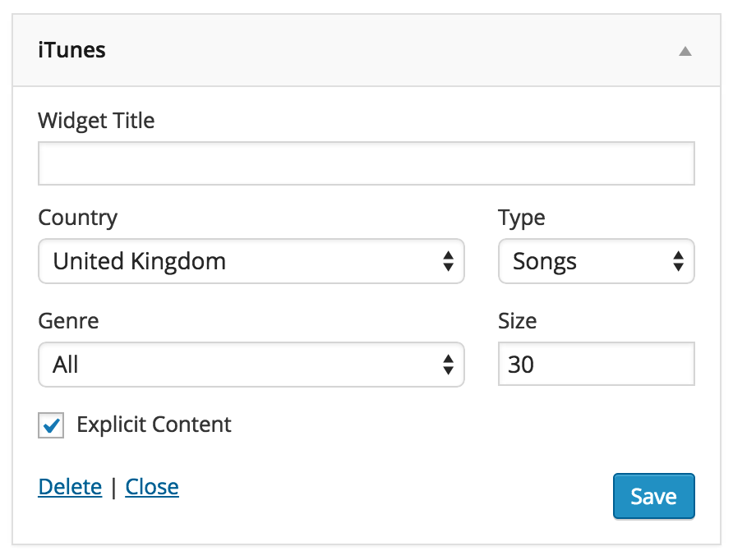
Task: Click the up-down arrows on Country select
Action: [448, 261]
